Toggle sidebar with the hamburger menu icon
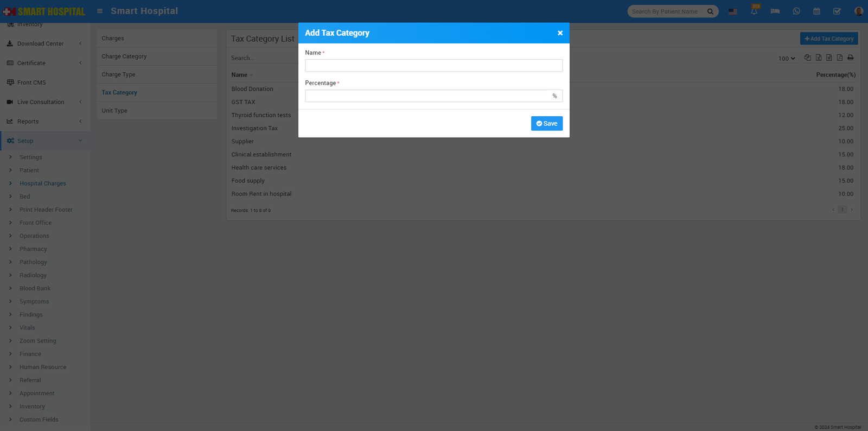Image resolution: width=868 pixels, height=431 pixels. (100, 11)
